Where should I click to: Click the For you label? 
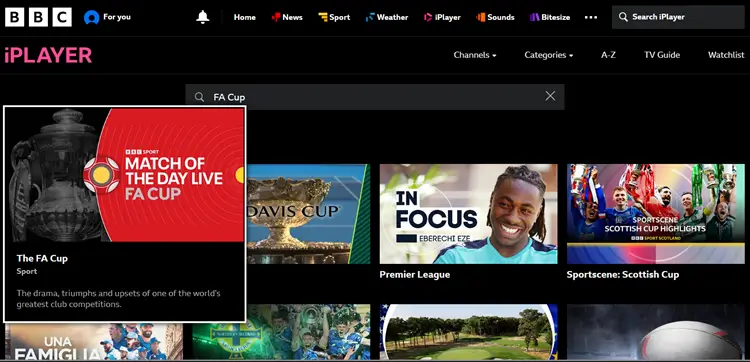tap(117, 17)
